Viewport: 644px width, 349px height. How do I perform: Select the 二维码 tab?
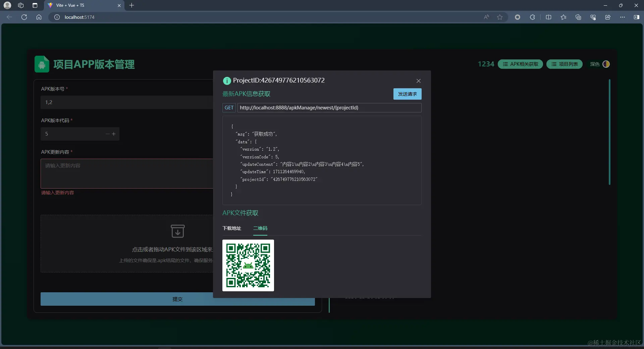pyautogui.click(x=260, y=228)
